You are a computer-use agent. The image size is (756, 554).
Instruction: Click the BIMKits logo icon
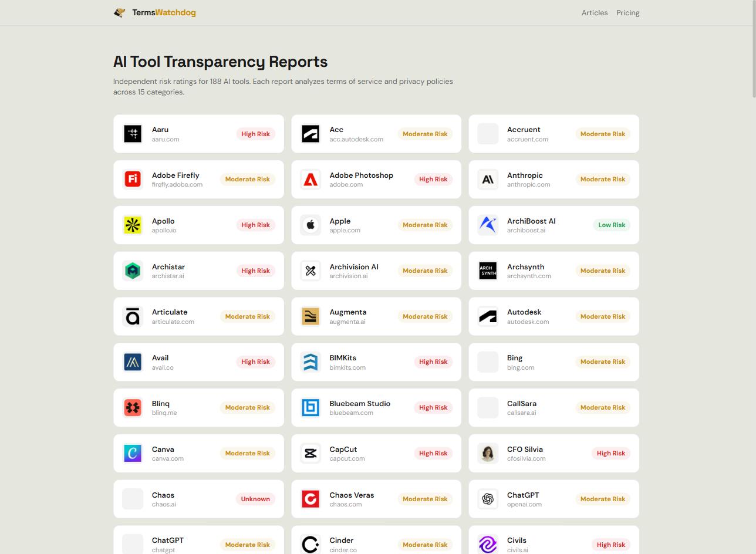point(310,362)
